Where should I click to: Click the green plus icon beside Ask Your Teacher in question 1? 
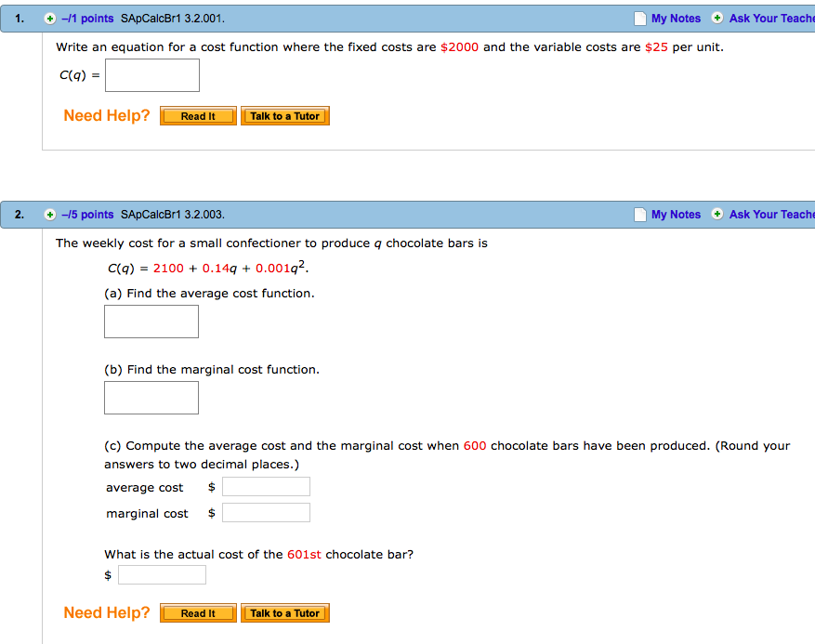tap(716, 18)
